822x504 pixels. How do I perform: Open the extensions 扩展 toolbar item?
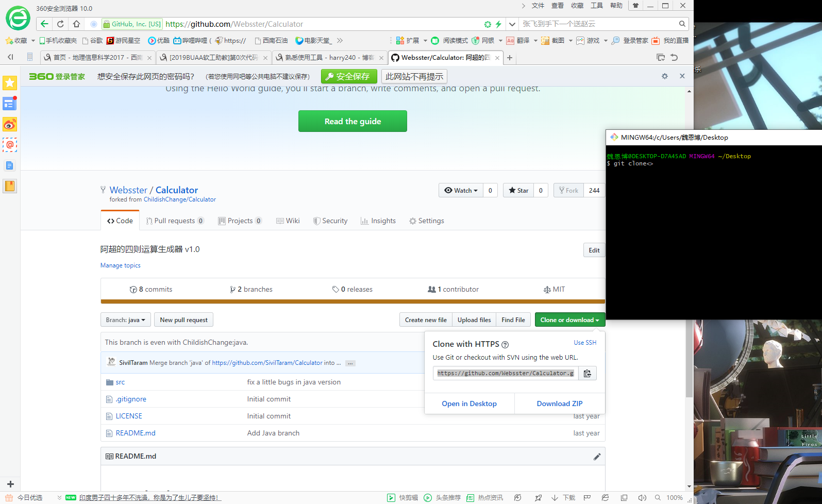point(408,40)
